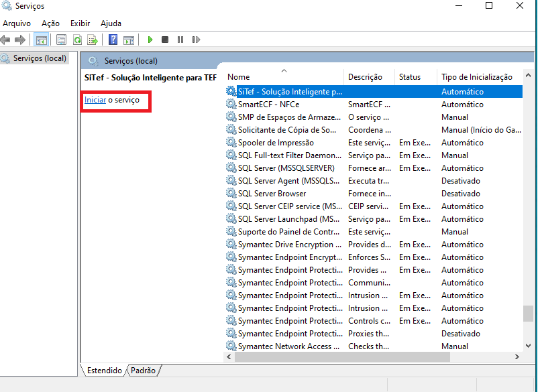Open the Ajuda menu

pos(111,23)
